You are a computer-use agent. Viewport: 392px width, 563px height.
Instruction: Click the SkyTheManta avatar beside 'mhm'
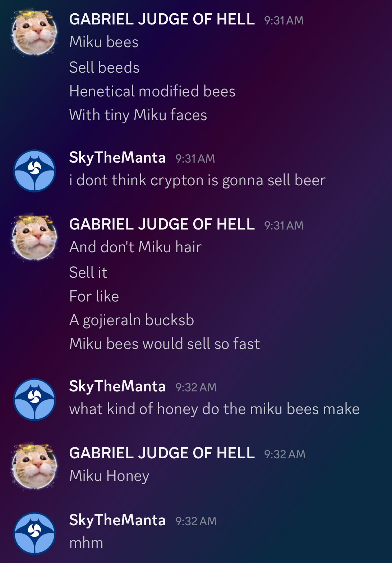[34, 534]
